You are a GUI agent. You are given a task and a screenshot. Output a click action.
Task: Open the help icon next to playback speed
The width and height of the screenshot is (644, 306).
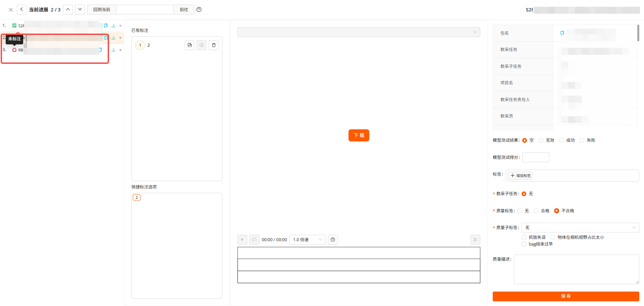(x=333, y=239)
